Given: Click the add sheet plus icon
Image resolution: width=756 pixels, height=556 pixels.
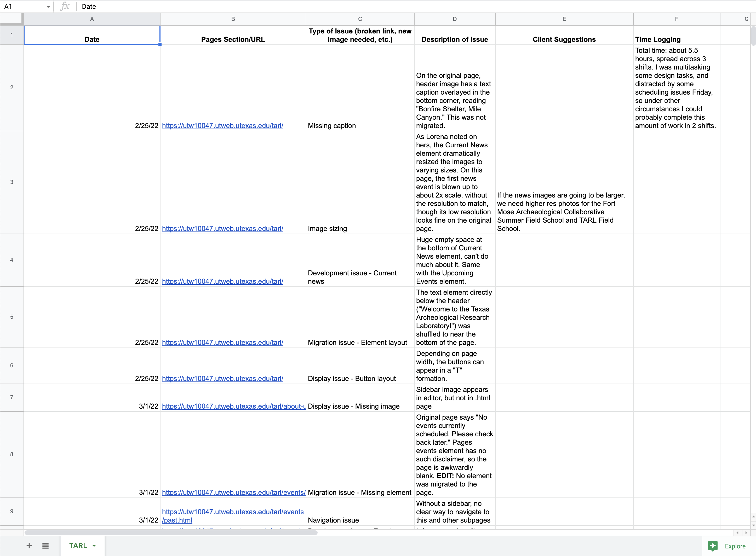Looking at the screenshot, I should [29, 546].
